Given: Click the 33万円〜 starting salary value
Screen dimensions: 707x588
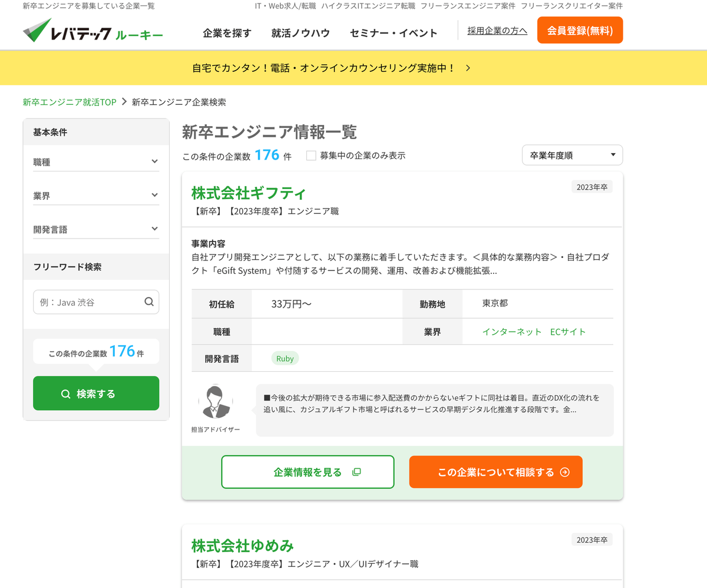Looking at the screenshot, I should click(292, 304).
